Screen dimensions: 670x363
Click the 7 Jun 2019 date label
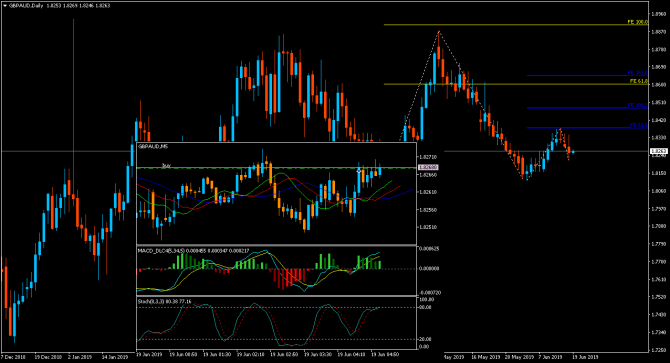click(x=550, y=357)
